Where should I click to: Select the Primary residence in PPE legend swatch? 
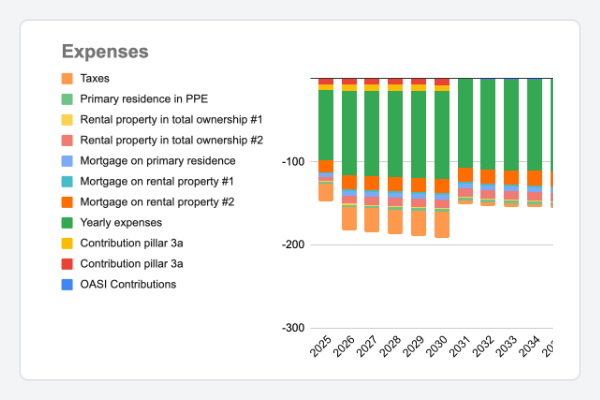coord(67,99)
